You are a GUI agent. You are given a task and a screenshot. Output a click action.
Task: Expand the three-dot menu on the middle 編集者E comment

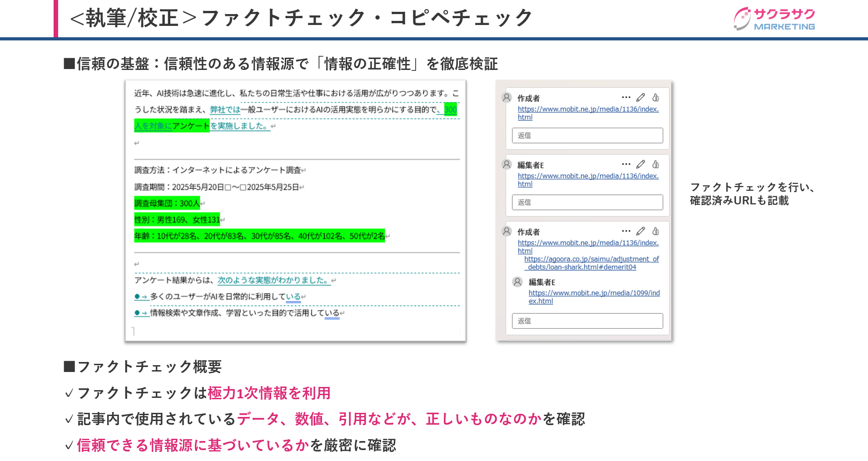(x=626, y=164)
